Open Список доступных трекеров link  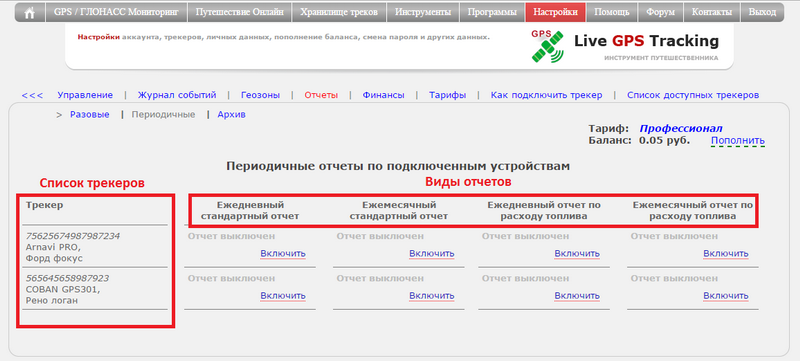click(693, 95)
